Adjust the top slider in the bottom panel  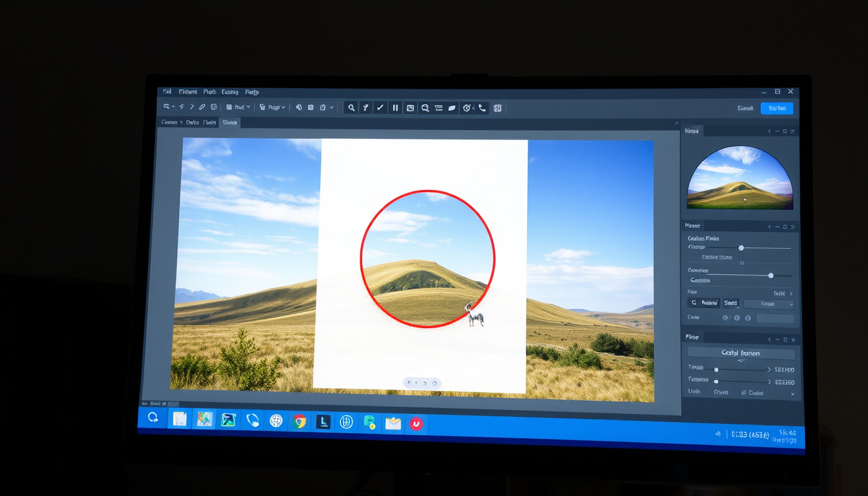pyautogui.click(x=716, y=369)
